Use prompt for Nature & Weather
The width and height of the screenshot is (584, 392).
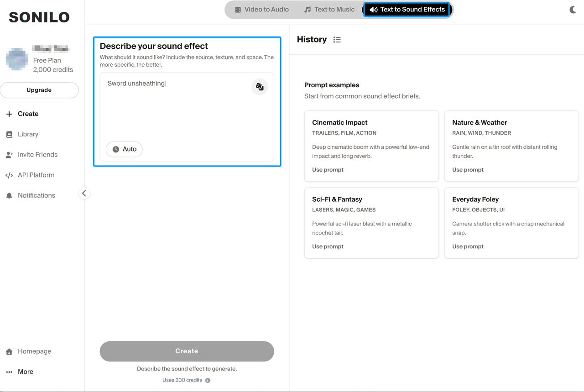tap(468, 170)
